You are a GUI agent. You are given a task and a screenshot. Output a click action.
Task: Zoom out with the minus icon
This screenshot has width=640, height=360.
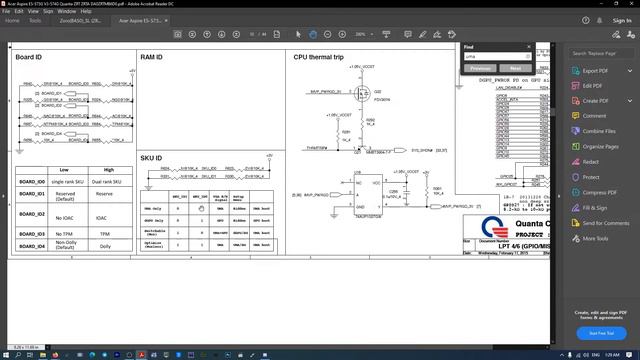pos(327,35)
